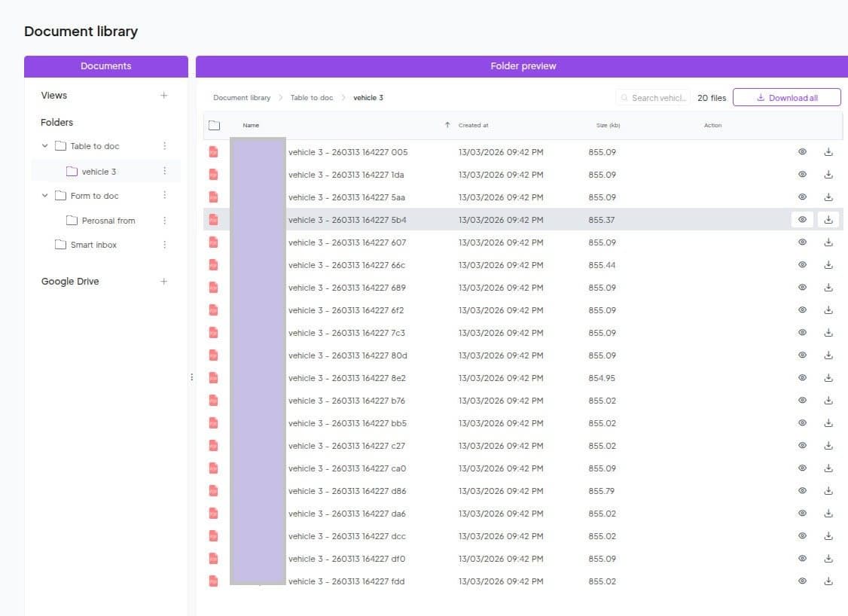This screenshot has height=616, width=848.
Task: Preview file ending in d86 via eye icon
Action: click(802, 491)
